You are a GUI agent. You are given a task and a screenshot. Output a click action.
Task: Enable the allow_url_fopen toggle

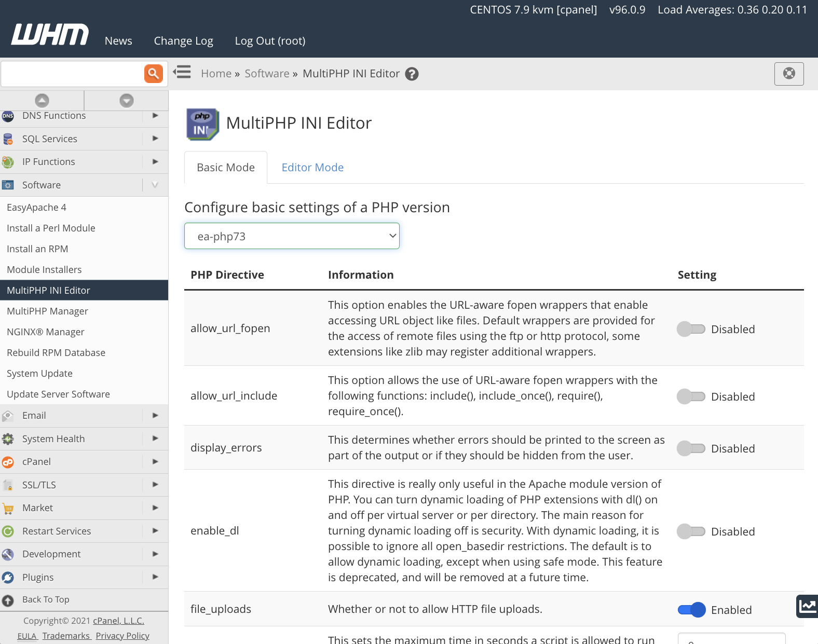click(x=691, y=329)
